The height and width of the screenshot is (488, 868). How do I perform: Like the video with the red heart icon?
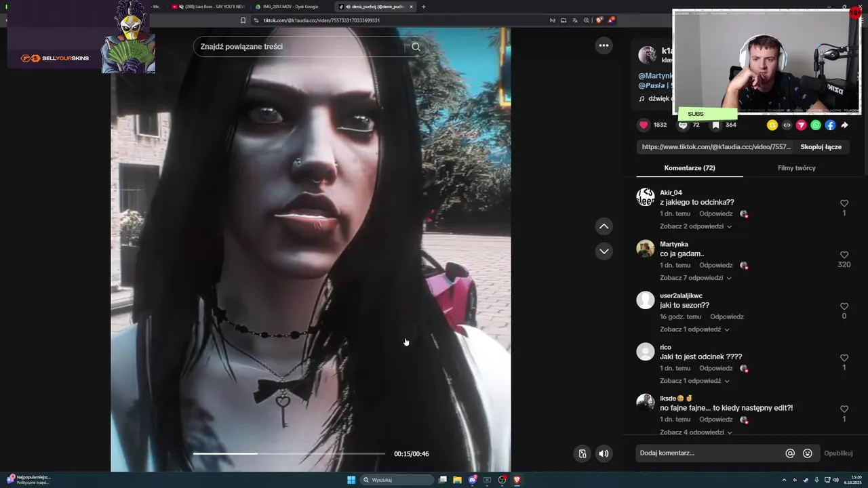[x=644, y=125]
